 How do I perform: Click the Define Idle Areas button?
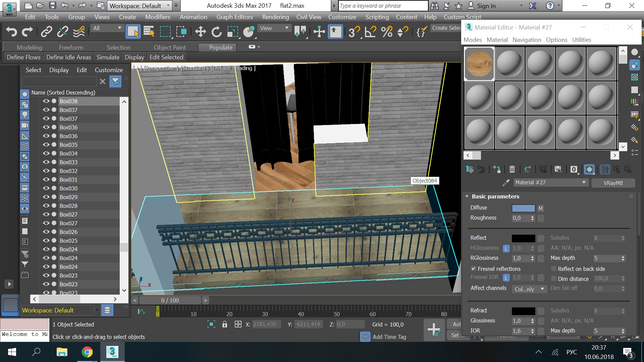68,57
